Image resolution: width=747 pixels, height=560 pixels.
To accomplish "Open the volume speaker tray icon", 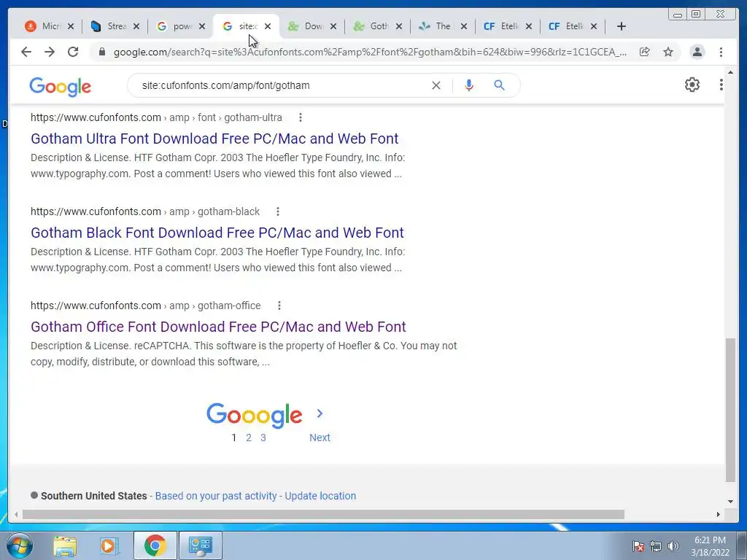I will point(673,546).
